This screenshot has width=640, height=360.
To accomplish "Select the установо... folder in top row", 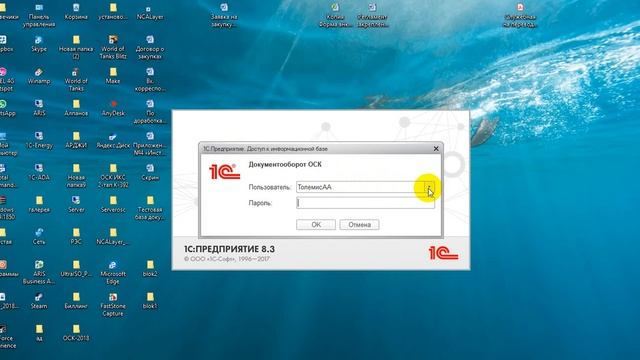I will [113, 12].
